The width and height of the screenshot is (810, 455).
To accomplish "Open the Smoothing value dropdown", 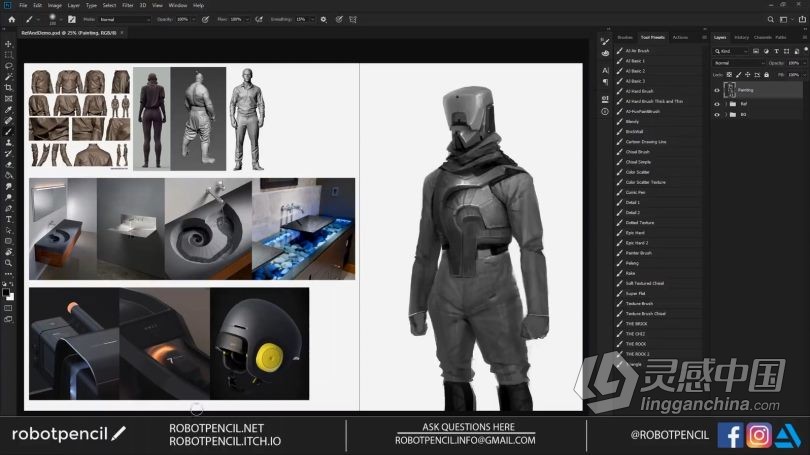I will (313, 19).
